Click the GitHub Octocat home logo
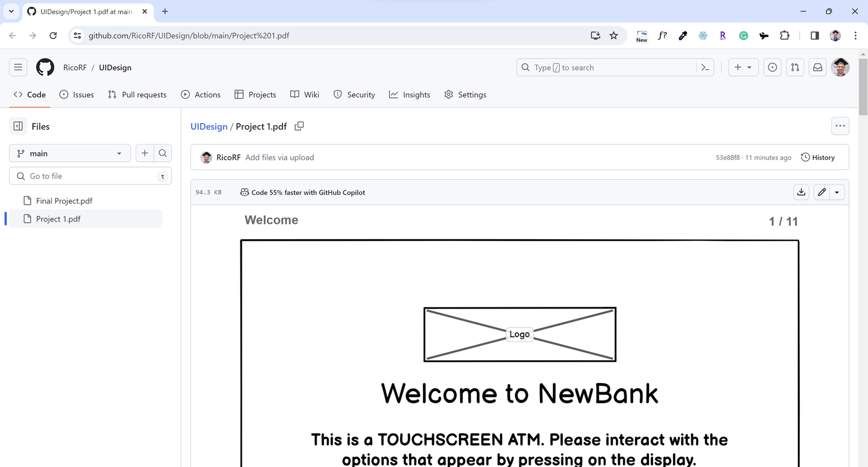This screenshot has height=467, width=868. pyautogui.click(x=45, y=67)
